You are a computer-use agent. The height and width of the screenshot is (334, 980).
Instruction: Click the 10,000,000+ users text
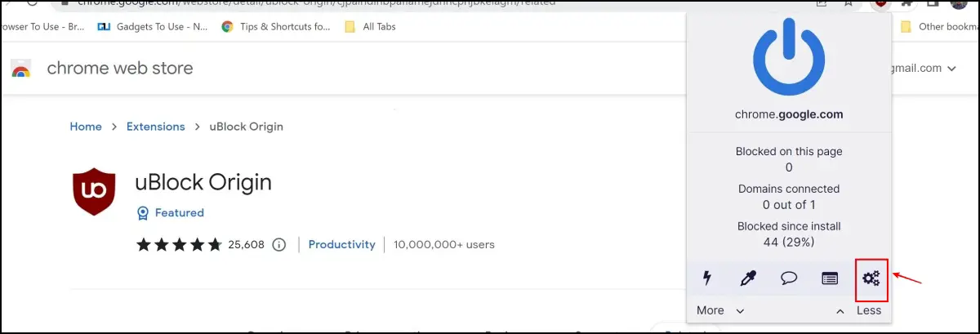pyautogui.click(x=443, y=244)
